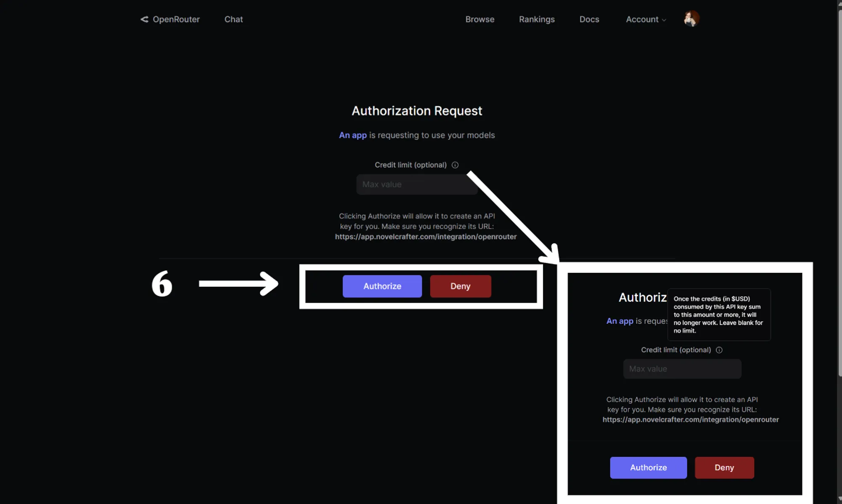Click the Max value field in the inset preview
Image resolution: width=842 pixels, height=504 pixels.
click(x=682, y=369)
